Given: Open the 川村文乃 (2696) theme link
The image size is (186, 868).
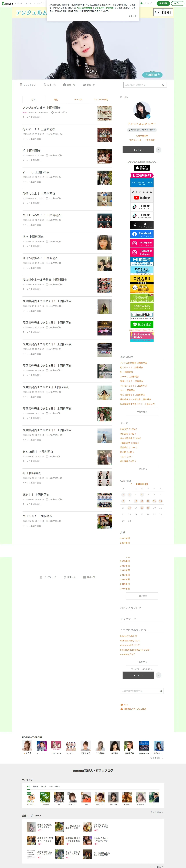Looking at the screenshot, I should click(129, 429).
